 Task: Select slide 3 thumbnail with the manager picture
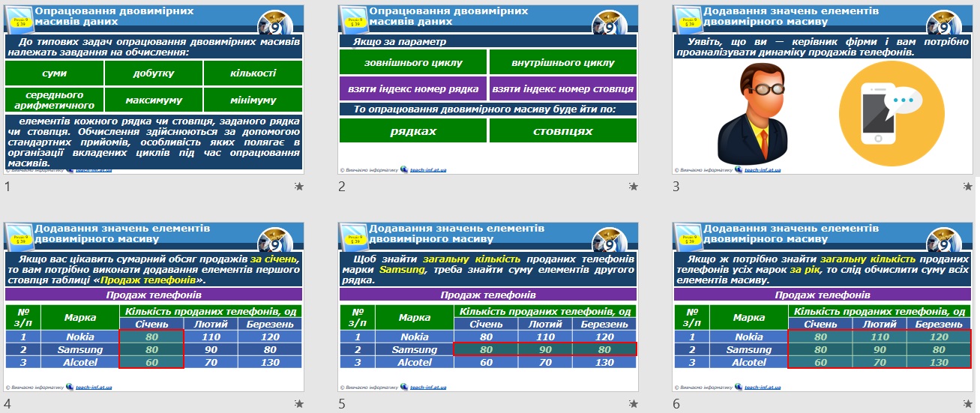[823, 89]
